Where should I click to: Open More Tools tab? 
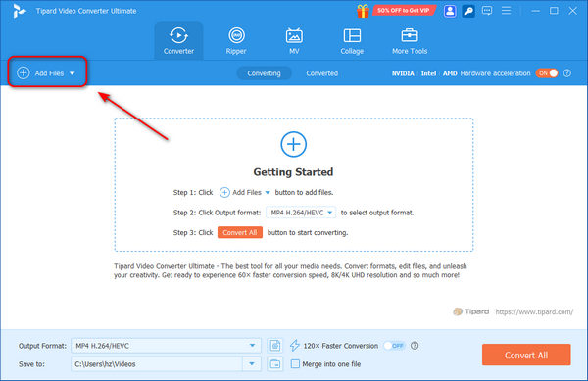coord(410,40)
